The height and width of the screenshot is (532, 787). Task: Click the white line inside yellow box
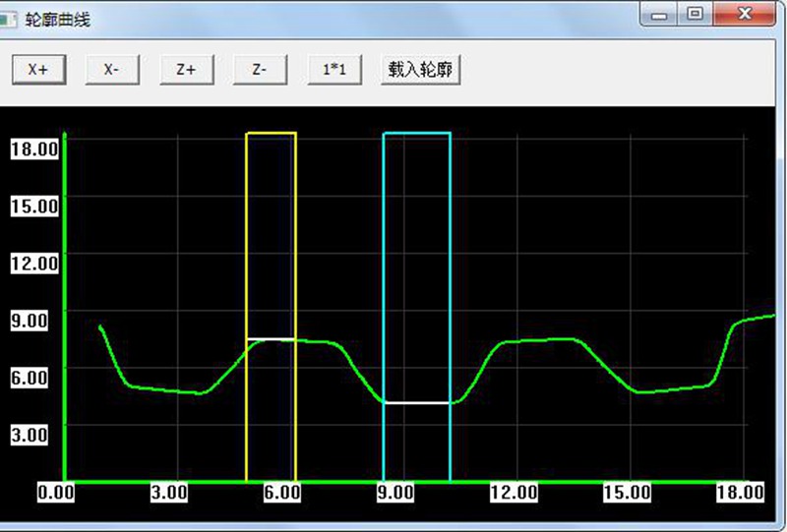[271, 339]
